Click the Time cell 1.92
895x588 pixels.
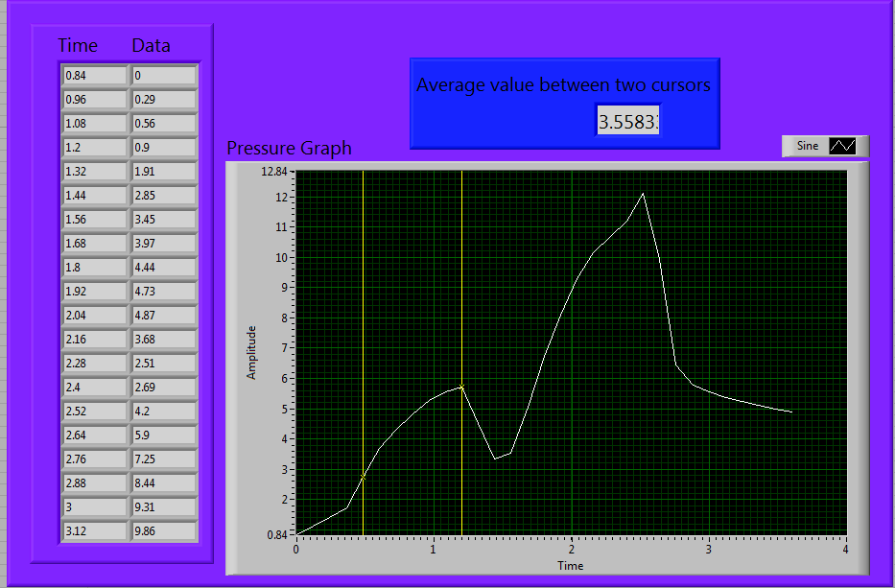[95, 292]
